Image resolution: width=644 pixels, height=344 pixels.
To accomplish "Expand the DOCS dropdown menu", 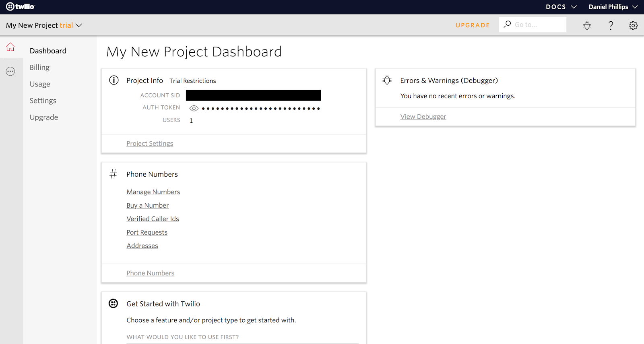I will [x=561, y=7].
